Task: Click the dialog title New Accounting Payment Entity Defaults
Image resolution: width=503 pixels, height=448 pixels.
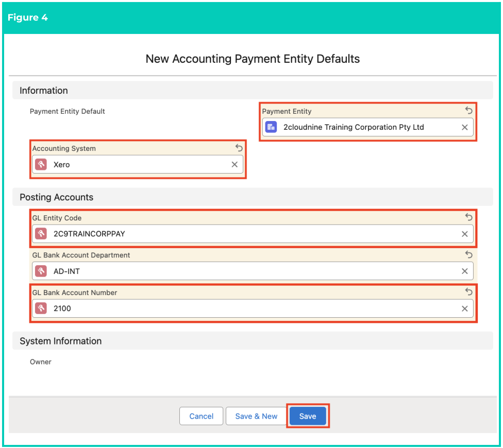Action: click(253, 59)
